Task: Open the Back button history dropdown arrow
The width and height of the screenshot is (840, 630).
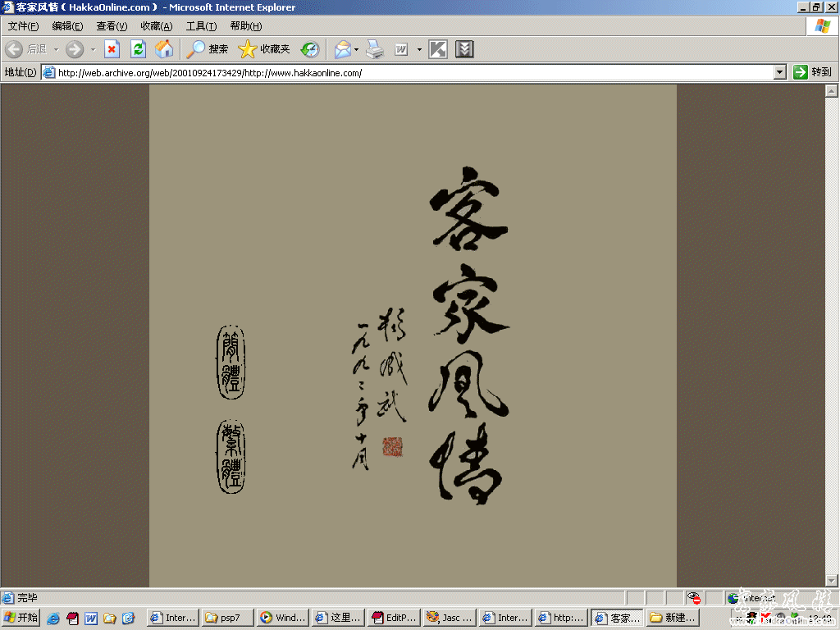Action: tap(57, 49)
